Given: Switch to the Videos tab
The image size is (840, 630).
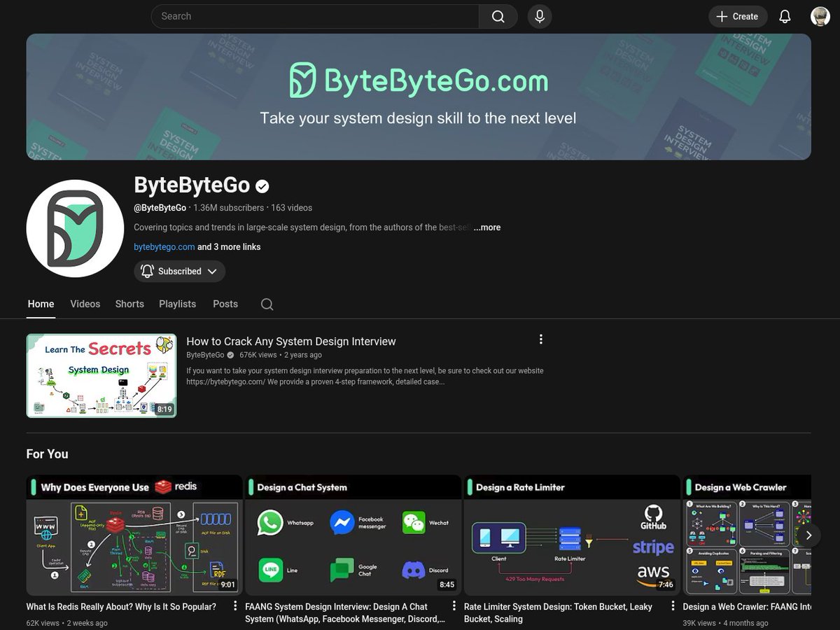Looking at the screenshot, I should tap(85, 304).
